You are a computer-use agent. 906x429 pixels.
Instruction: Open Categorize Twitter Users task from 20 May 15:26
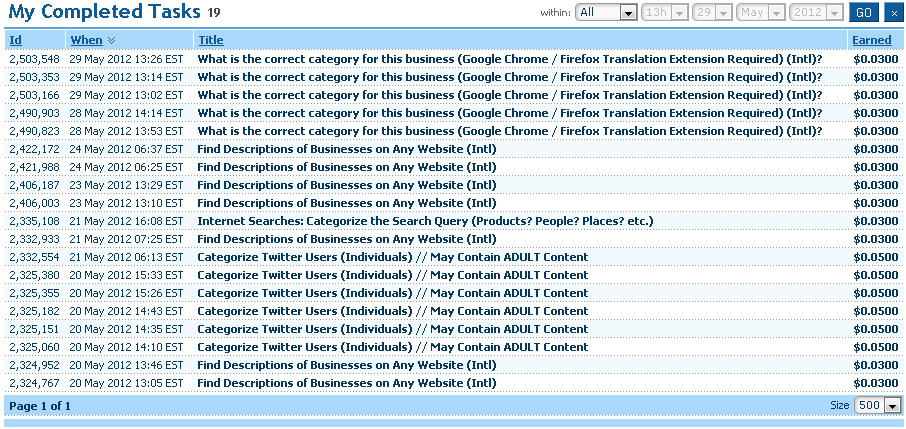click(x=393, y=293)
